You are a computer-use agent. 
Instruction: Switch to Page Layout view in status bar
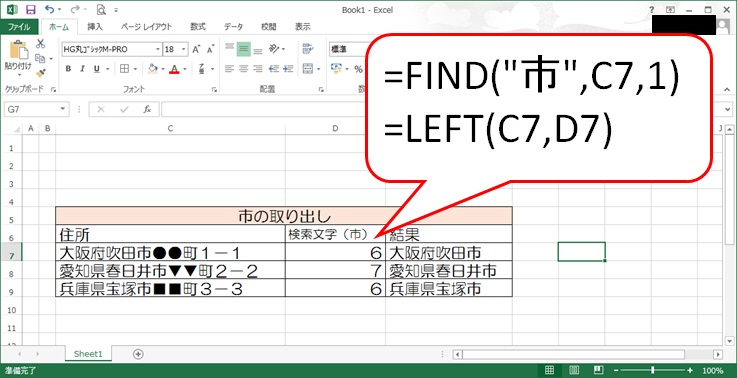click(574, 370)
